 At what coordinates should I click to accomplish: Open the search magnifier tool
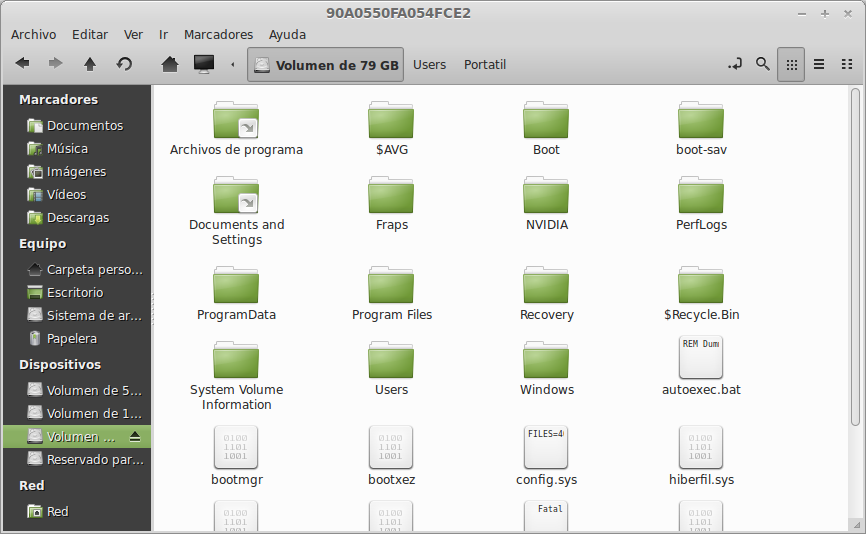point(763,64)
